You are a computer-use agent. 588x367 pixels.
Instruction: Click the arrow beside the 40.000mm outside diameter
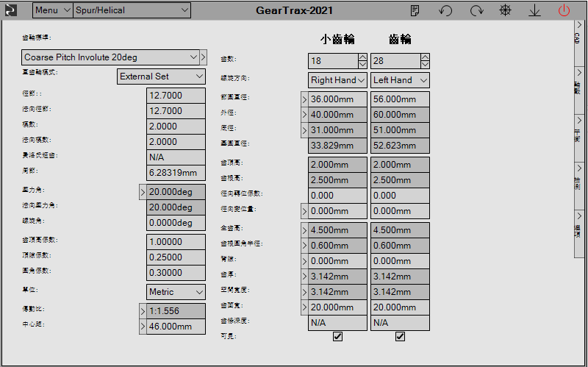(x=304, y=115)
